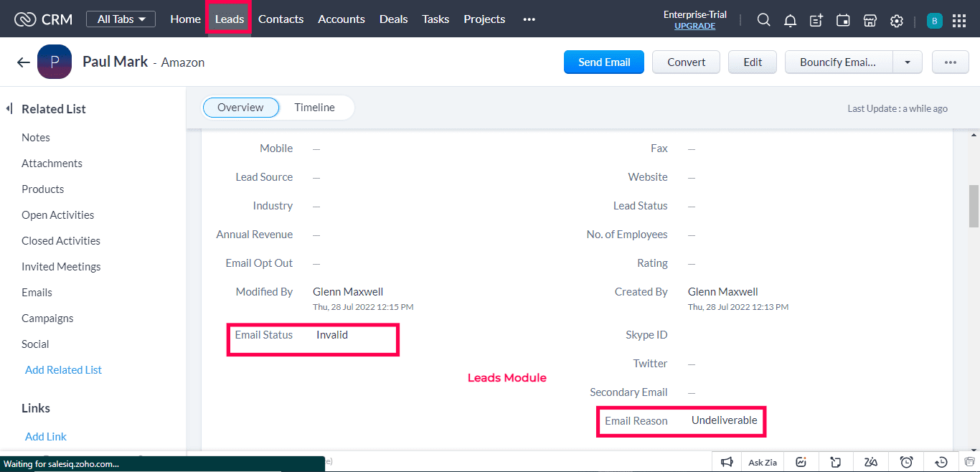
Task: Open Open Activities in the related list
Action: tap(57, 215)
